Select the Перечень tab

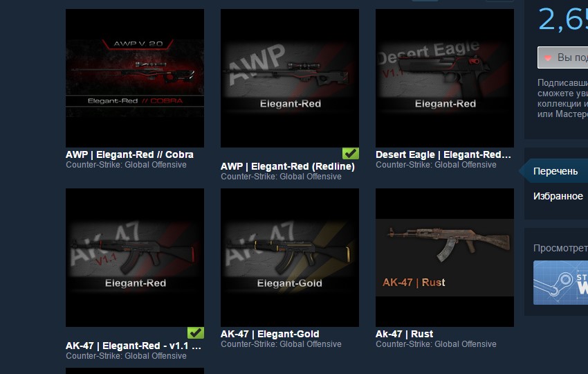tap(554, 171)
